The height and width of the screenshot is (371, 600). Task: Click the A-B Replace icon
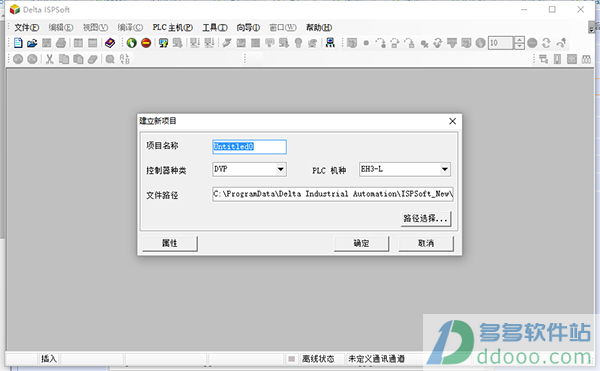click(125, 59)
